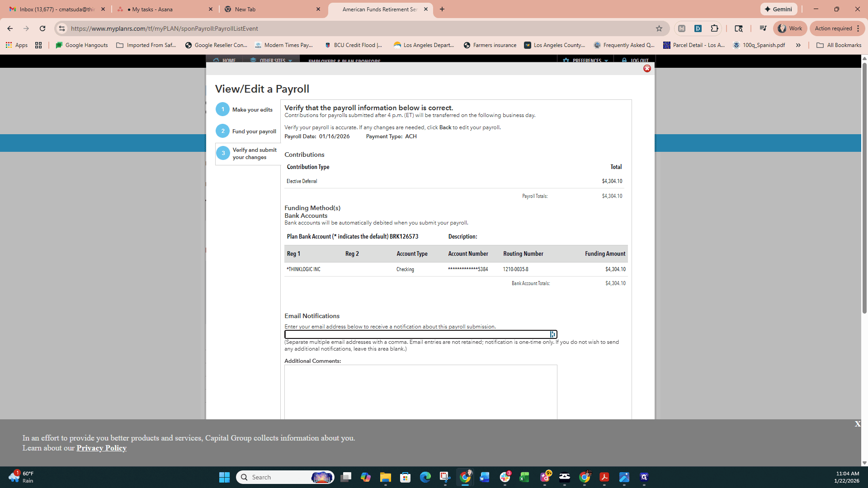Dismiss the privacy banner with X
This screenshot has height=488, width=868.
(857, 424)
